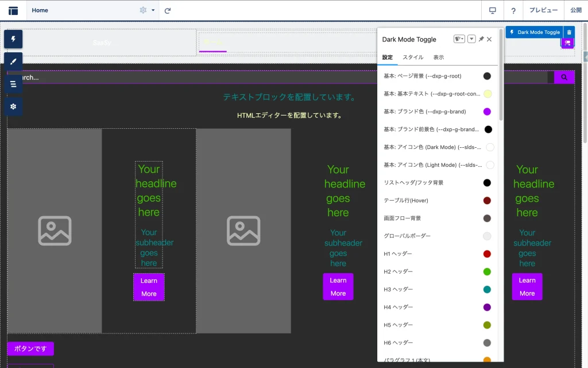The image size is (588, 368).
Task: Click the ボタンです button
Action: point(30,348)
